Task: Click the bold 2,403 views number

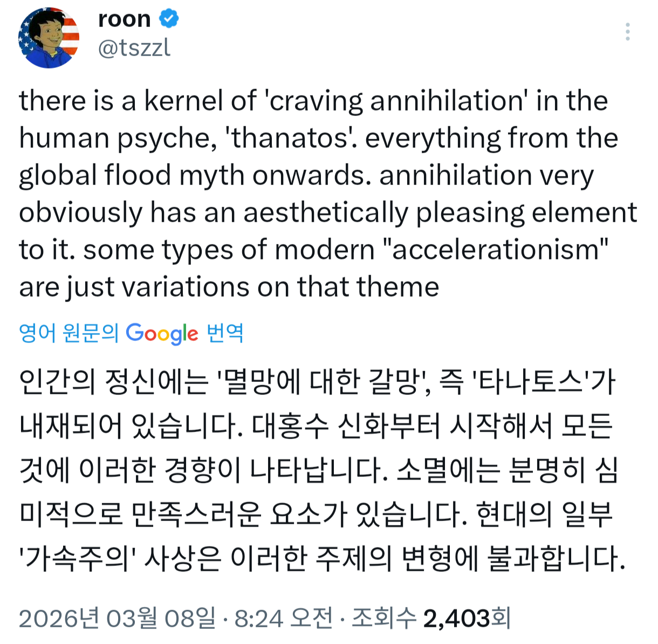Action: click(x=456, y=618)
